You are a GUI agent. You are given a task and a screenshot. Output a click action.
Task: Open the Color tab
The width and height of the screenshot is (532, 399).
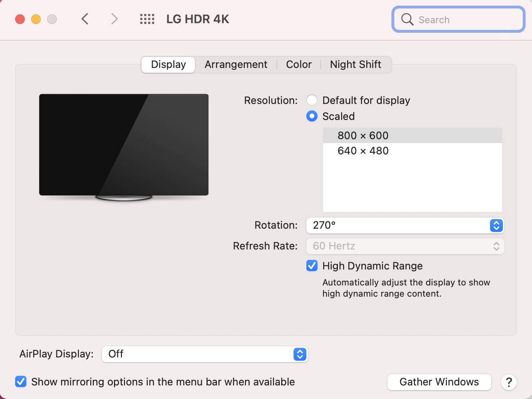pyautogui.click(x=299, y=64)
